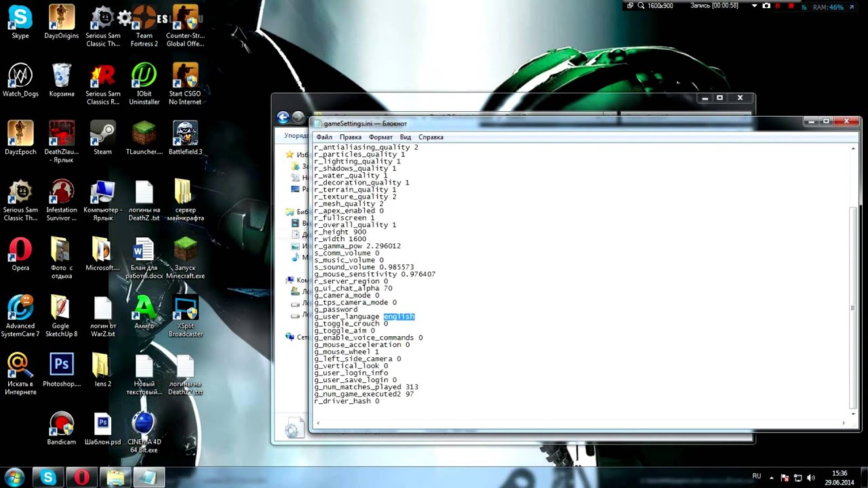Launch the Opera desktop shortcut
Image resolution: width=868 pixels, height=488 pixels.
point(20,254)
